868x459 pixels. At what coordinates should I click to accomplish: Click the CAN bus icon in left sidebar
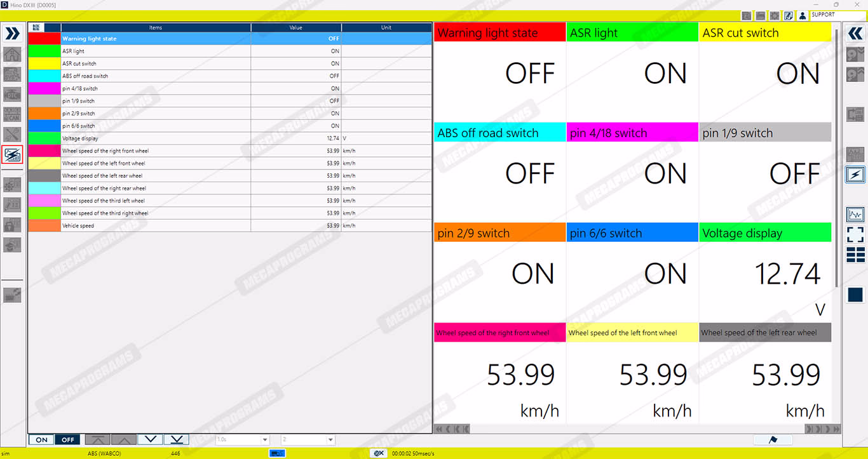coord(12,115)
